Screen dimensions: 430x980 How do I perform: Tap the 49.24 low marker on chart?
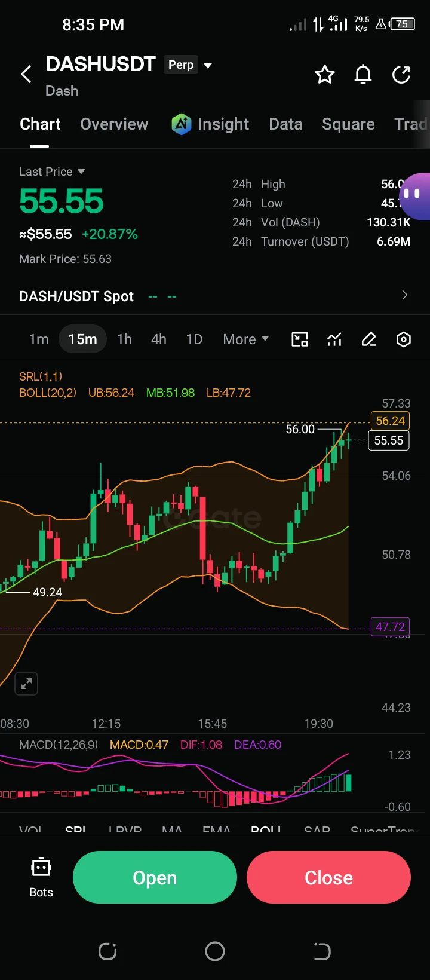[x=48, y=592]
